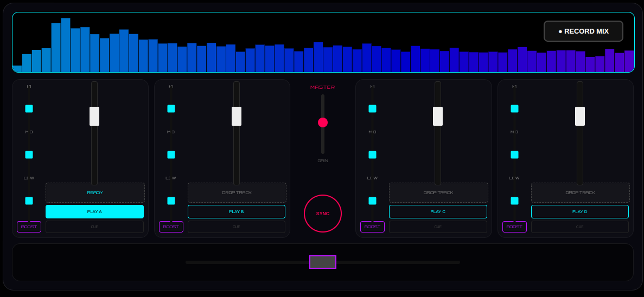Click the white volume fader above PLAY A
Screen dimensions: 644x297
[94, 116]
